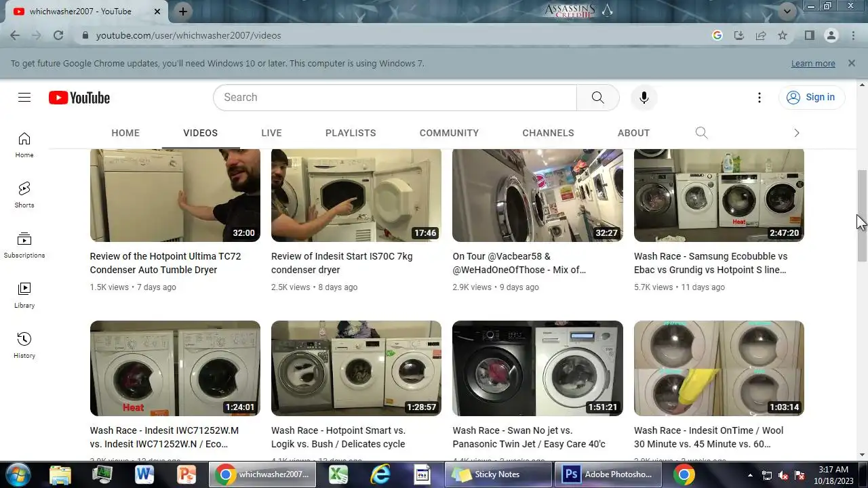
Task: Open Windows Start menu
Action: pyautogui.click(x=18, y=474)
